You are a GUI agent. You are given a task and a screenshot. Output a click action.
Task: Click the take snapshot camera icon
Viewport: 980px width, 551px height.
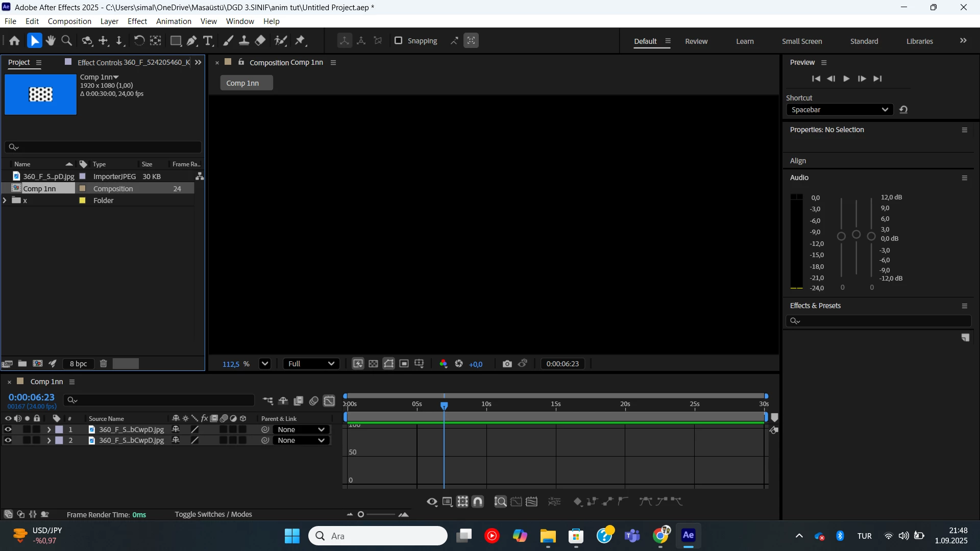pos(507,364)
